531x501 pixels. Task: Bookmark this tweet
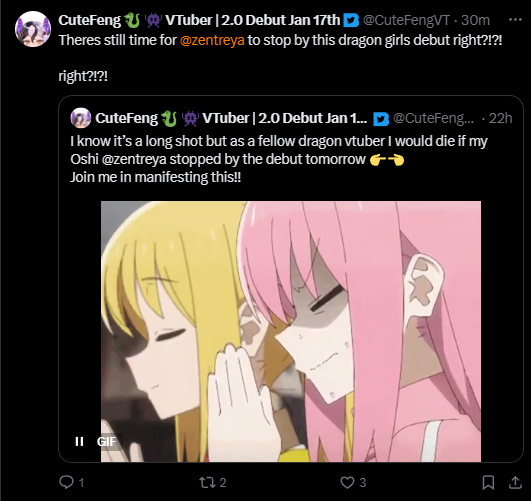pos(488,482)
